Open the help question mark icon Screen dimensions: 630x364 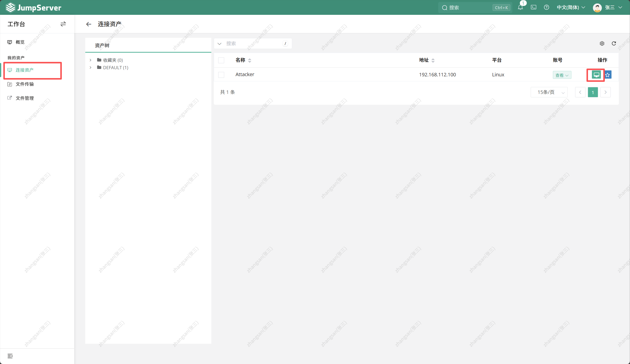(546, 7)
